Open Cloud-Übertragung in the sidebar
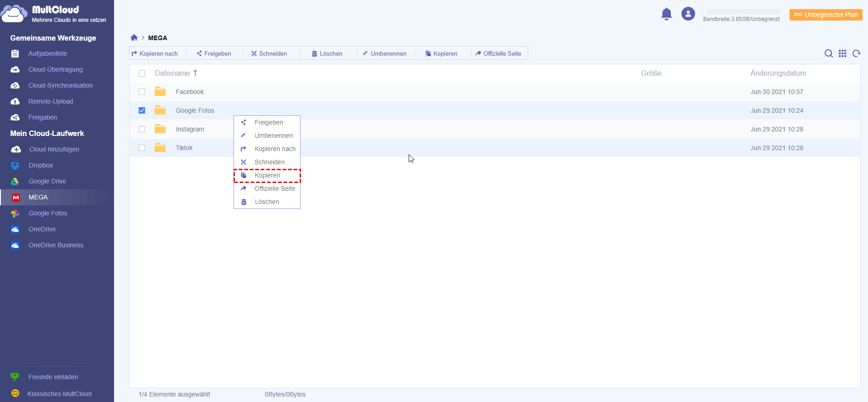 (55, 69)
